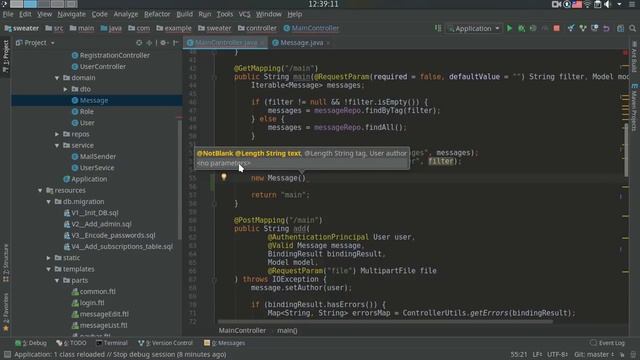Toggle tool window buttons in status bar corner
This screenshot has height=360, width=640.
click(x=7, y=354)
